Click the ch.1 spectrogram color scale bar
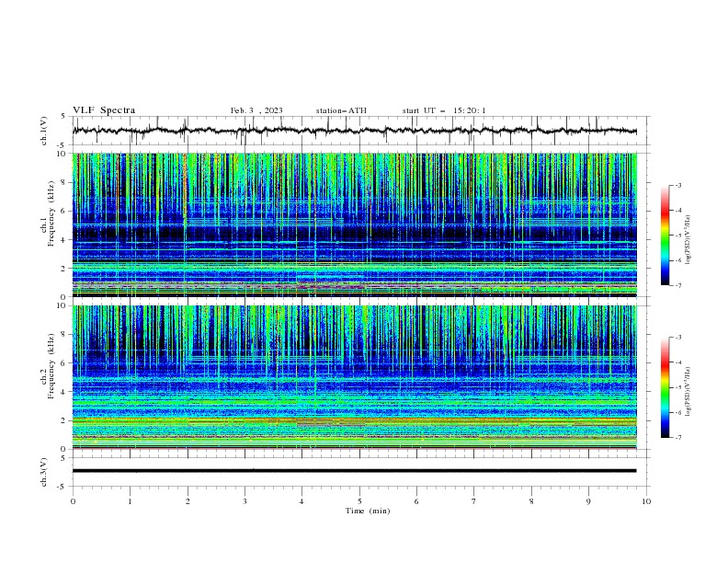Viewport: 728px width, 563px height. [665, 236]
